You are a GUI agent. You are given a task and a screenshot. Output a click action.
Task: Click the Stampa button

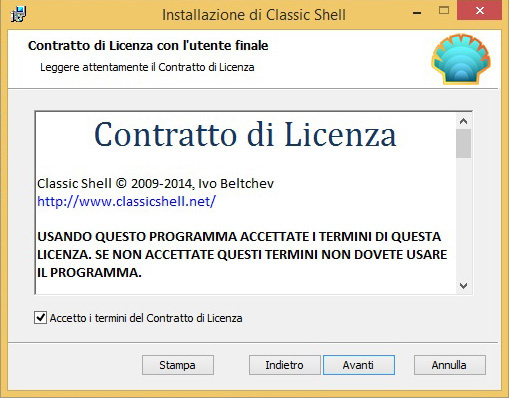tap(178, 365)
